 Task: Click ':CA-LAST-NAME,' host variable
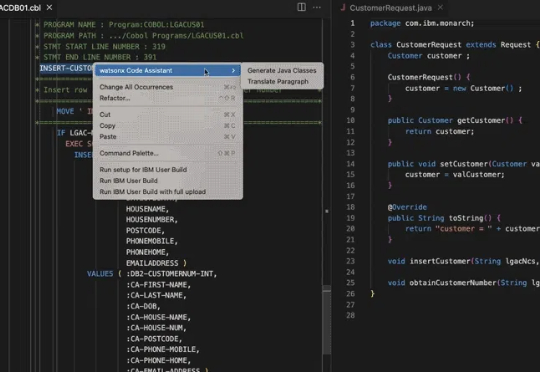pyautogui.click(x=156, y=296)
